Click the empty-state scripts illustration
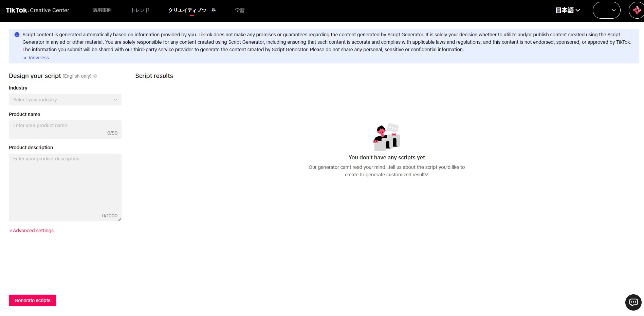The height and width of the screenshot is (316, 644). pos(387,137)
